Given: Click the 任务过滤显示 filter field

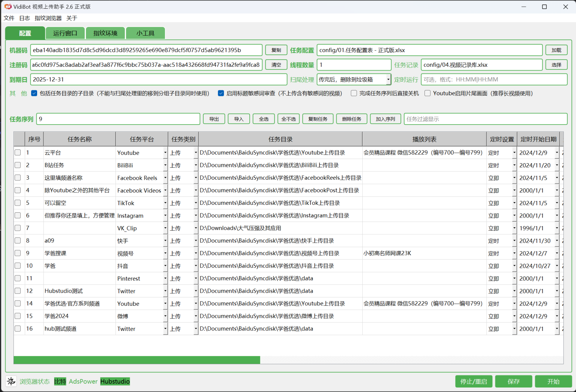Looking at the screenshot, I should (x=486, y=119).
